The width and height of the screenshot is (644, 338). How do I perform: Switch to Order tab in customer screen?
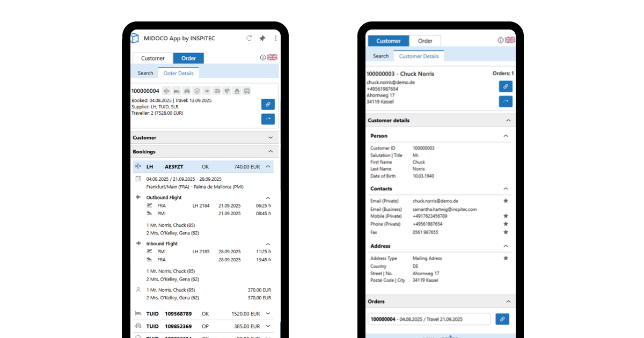pos(425,41)
